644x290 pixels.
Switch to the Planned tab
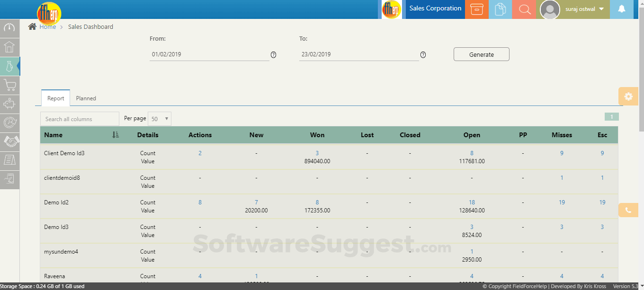(86, 98)
